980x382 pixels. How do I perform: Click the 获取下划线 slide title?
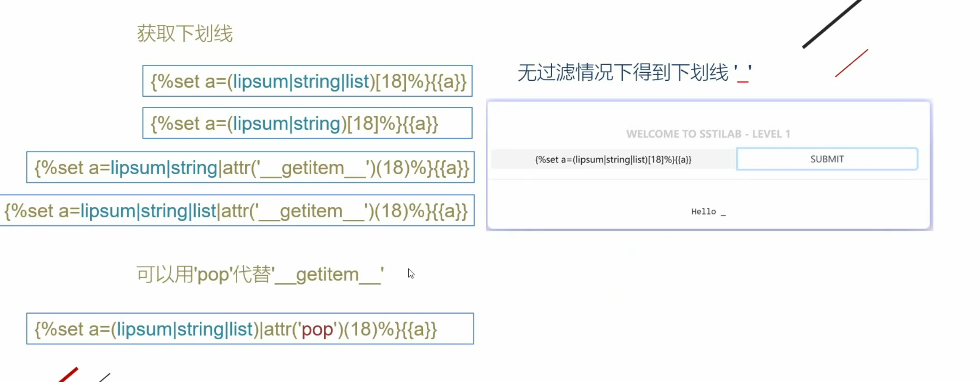point(185,34)
